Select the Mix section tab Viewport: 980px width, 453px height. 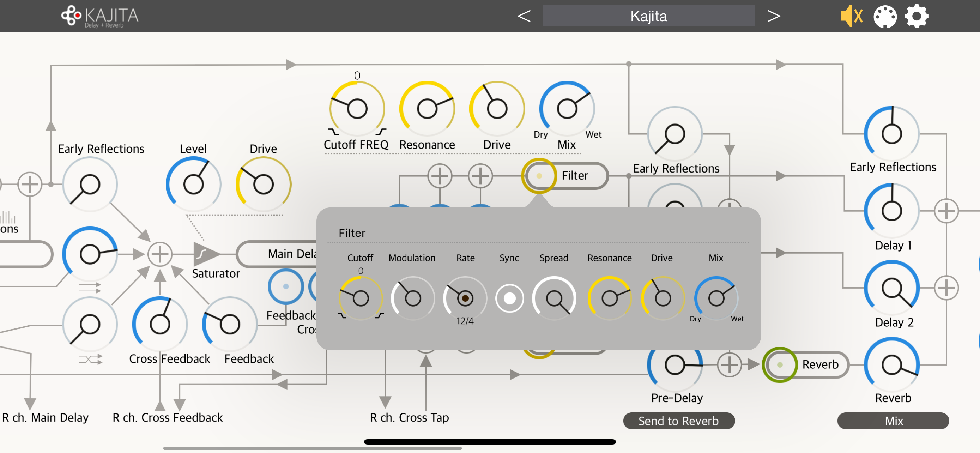893,421
